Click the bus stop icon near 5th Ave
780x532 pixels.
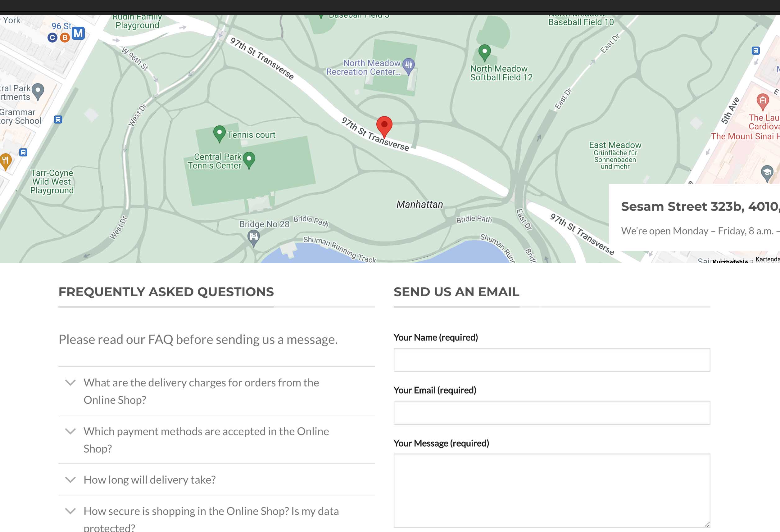click(755, 51)
